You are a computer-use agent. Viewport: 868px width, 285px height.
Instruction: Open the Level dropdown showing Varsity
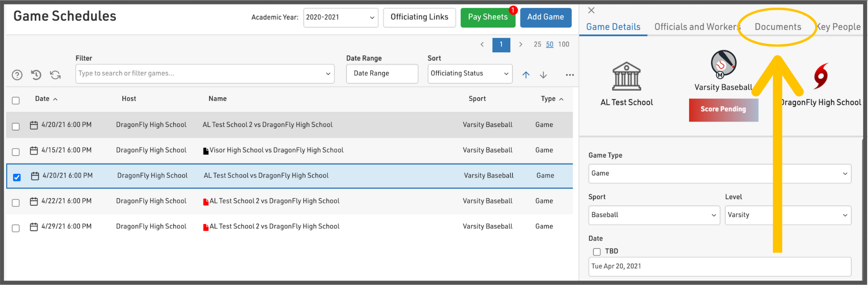point(788,215)
